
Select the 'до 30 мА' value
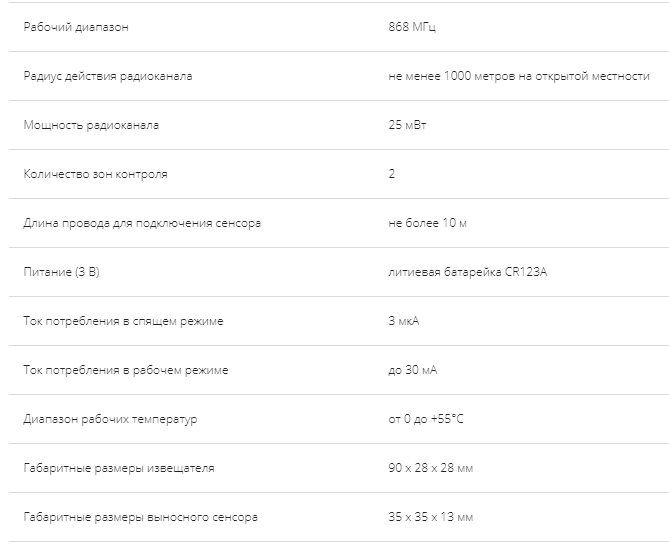413,370
